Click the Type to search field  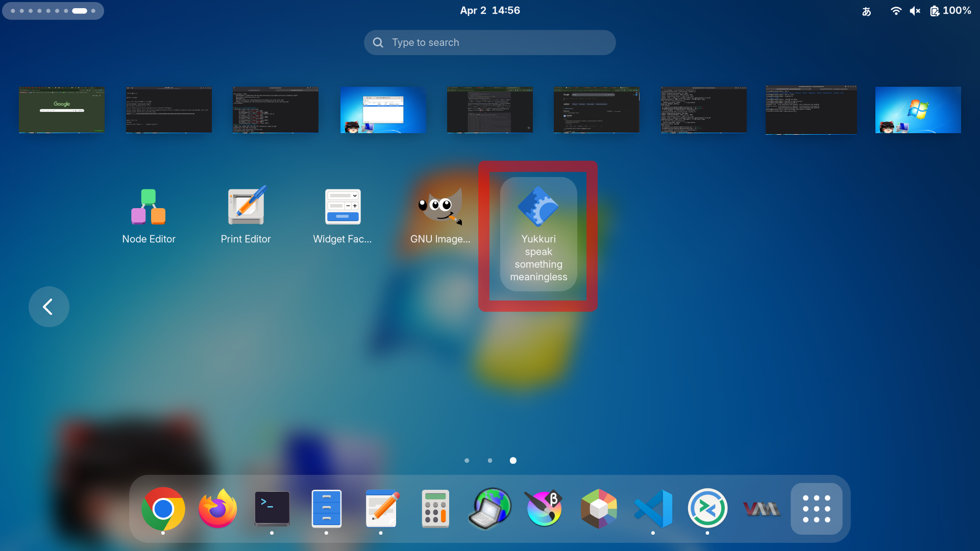[x=490, y=42]
